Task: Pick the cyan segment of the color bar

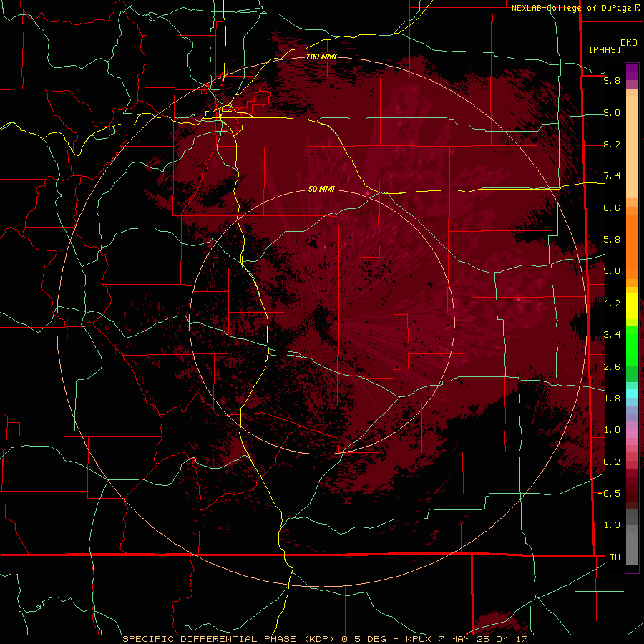Action: [x=632, y=394]
